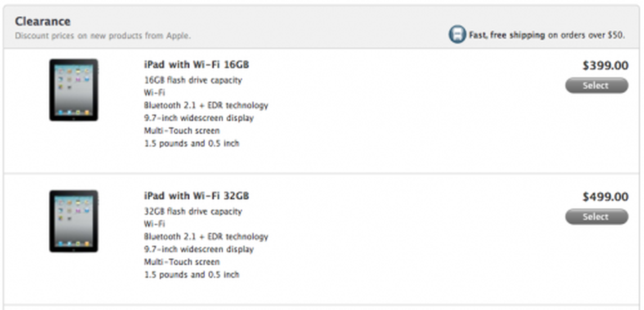Click the shipping truck icon
Image resolution: width=644 pixels, height=310 pixels.
(x=457, y=35)
